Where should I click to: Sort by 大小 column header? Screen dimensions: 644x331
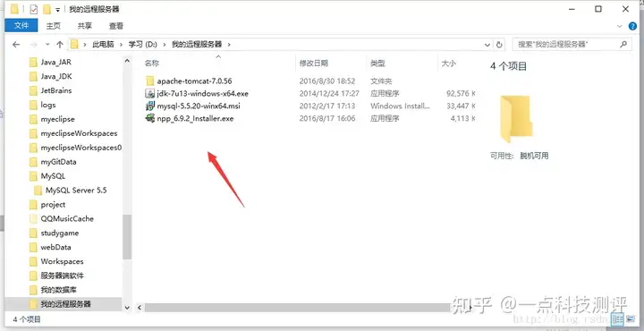[448, 64]
